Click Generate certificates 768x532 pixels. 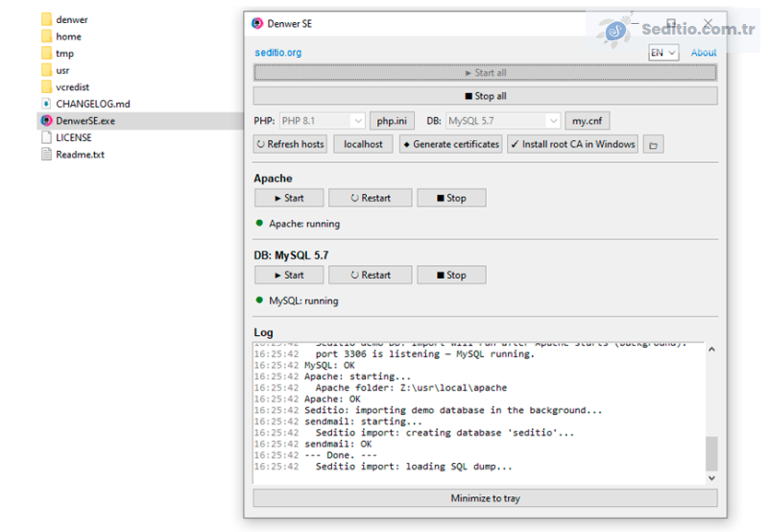(450, 144)
